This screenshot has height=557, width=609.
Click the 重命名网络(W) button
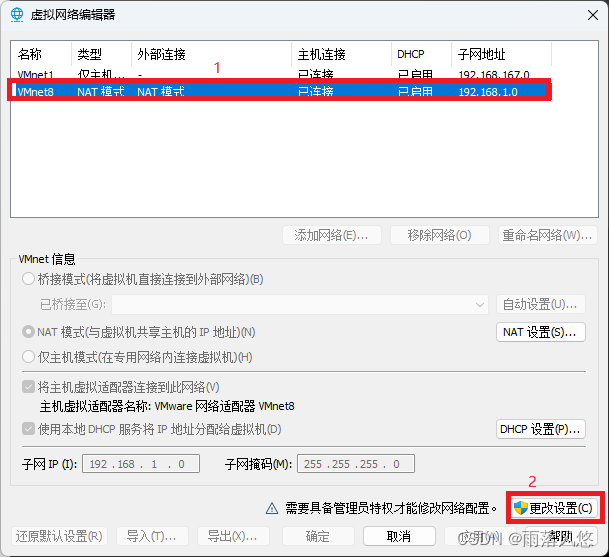(x=547, y=235)
